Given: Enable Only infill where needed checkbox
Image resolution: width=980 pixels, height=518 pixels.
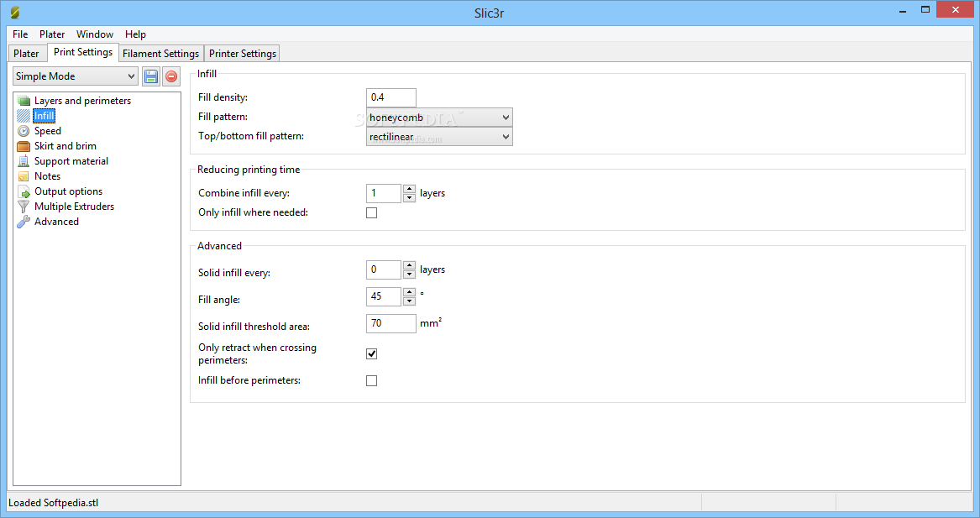Looking at the screenshot, I should point(371,212).
